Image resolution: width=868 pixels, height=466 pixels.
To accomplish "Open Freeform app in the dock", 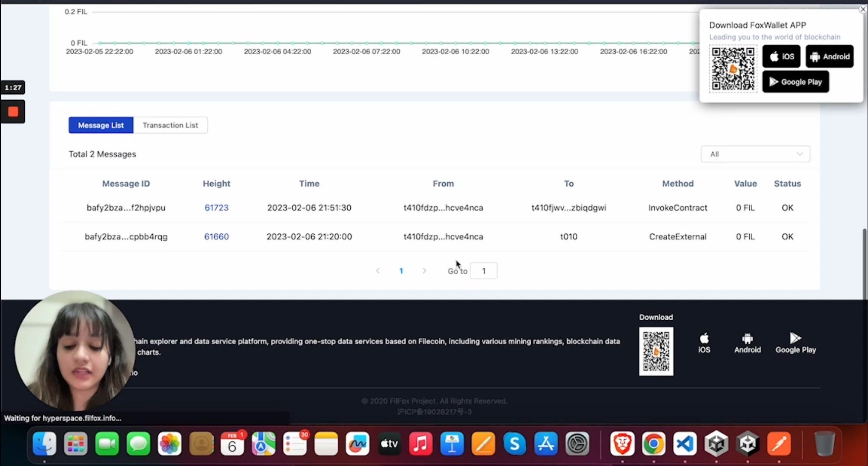I will [x=358, y=444].
